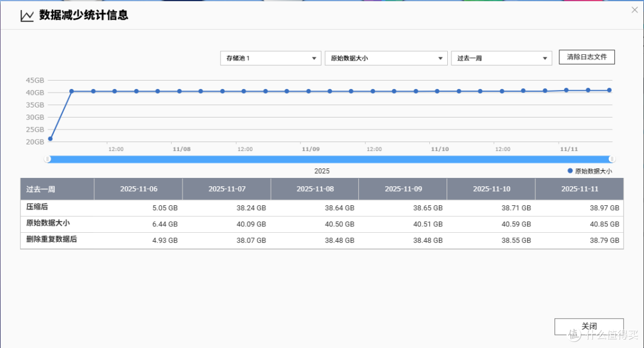Viewport: 644px width, 348px height.
Task: Click the 45GB label on the y-axis
Action: tap(35, 80)
